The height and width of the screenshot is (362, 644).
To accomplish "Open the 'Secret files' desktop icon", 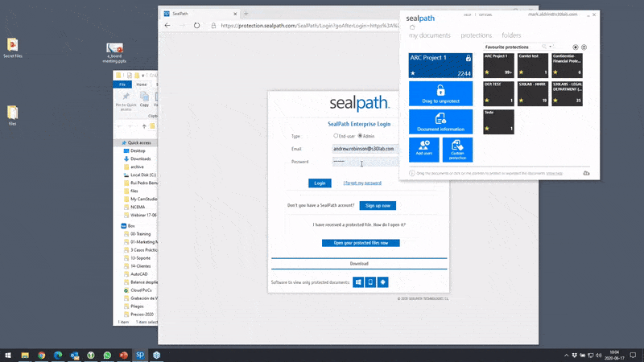I will point(13,48).
